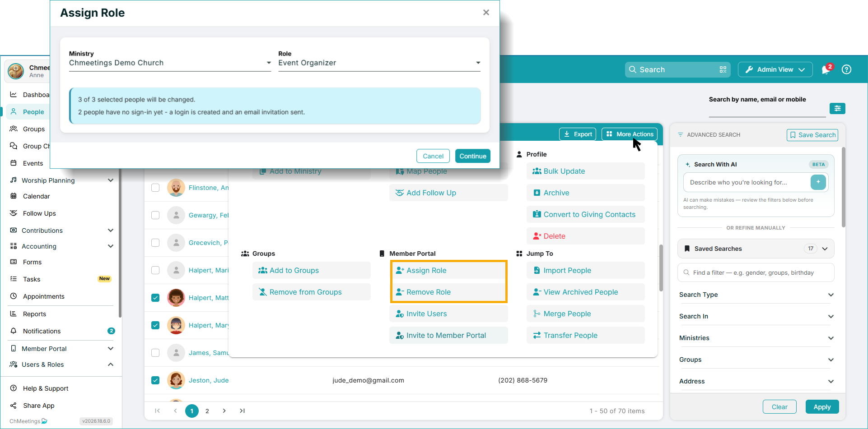
Task: Uncheck the Halpert, Matt checkbox
Action: 155,298
